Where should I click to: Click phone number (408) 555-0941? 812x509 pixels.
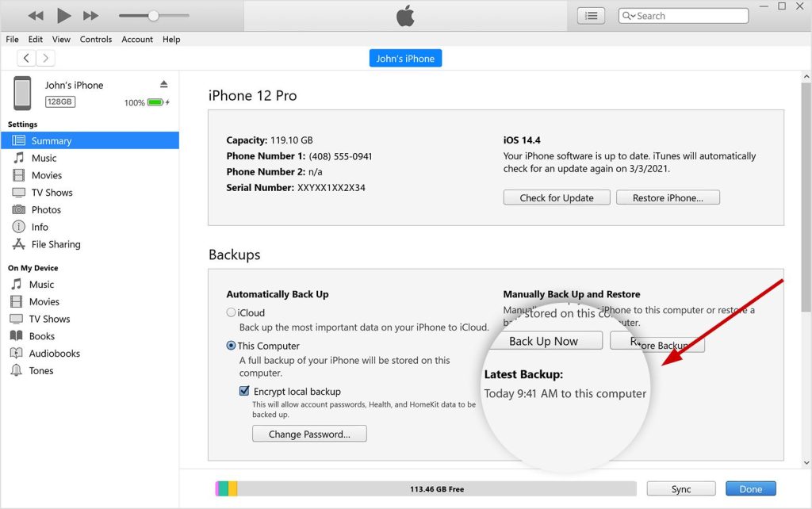[340, 156]
